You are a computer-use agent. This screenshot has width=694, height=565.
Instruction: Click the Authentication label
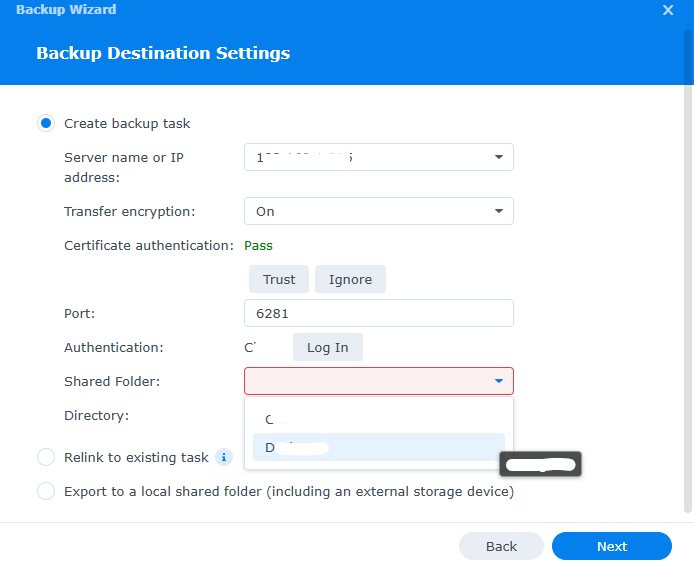114,347
